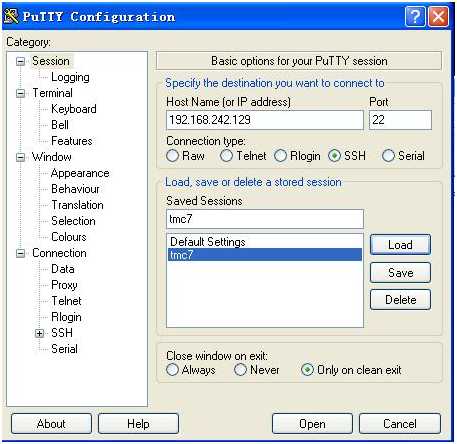This screenshot has height=444, width=457.
Task: Click the About button
Action: [x=51, y=424]
